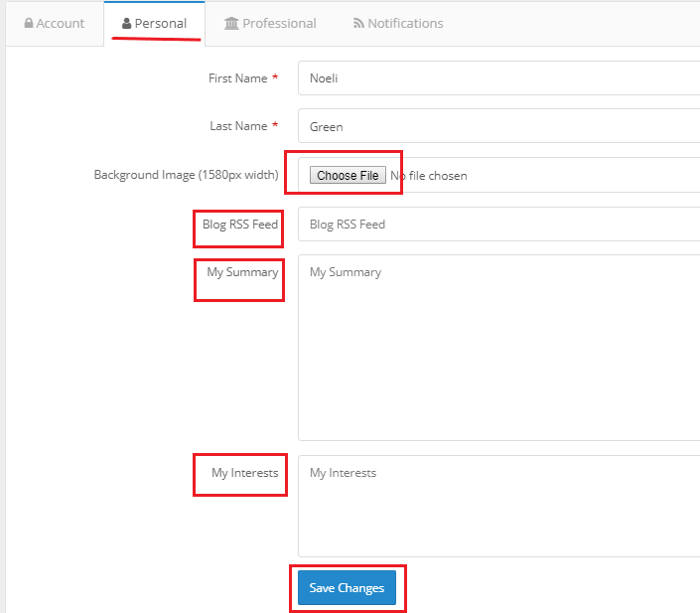The image size is (700, 613).
Task: Select the Last Name field containing Green
Action: pyautogui.click(x=498, y=126)
